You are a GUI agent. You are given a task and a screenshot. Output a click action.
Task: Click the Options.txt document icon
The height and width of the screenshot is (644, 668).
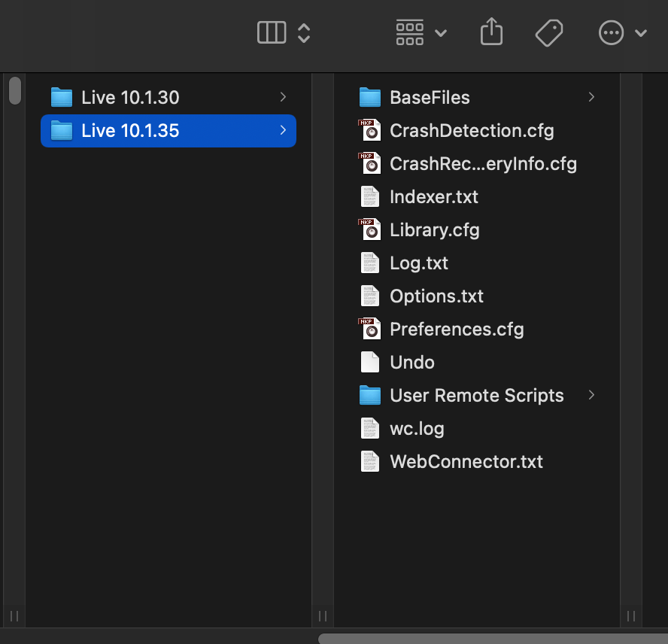tap(370, 296)
